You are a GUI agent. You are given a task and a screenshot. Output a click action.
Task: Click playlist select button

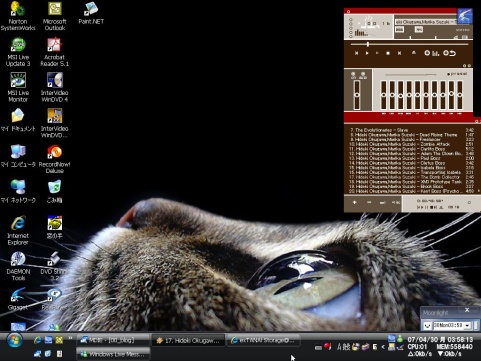click(383, 202)
